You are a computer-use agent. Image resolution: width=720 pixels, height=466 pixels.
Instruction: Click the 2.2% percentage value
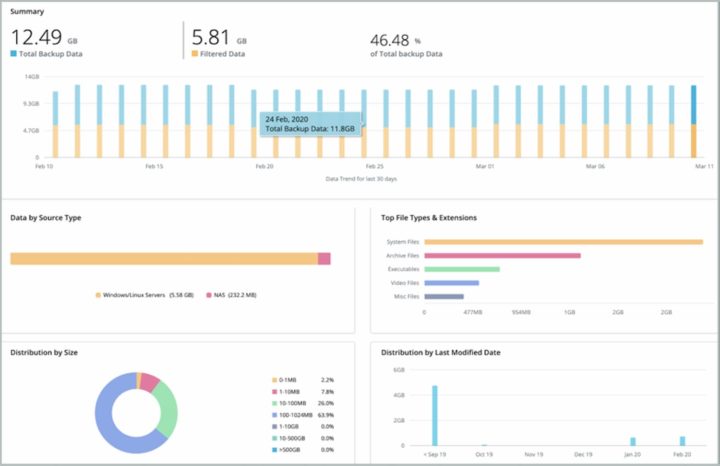click(327, 380)
